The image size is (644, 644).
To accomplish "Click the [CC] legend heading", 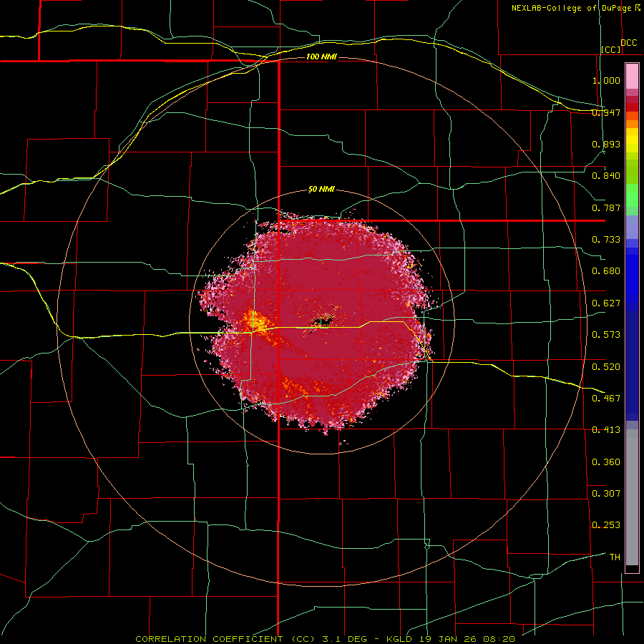I will (611, 49).
